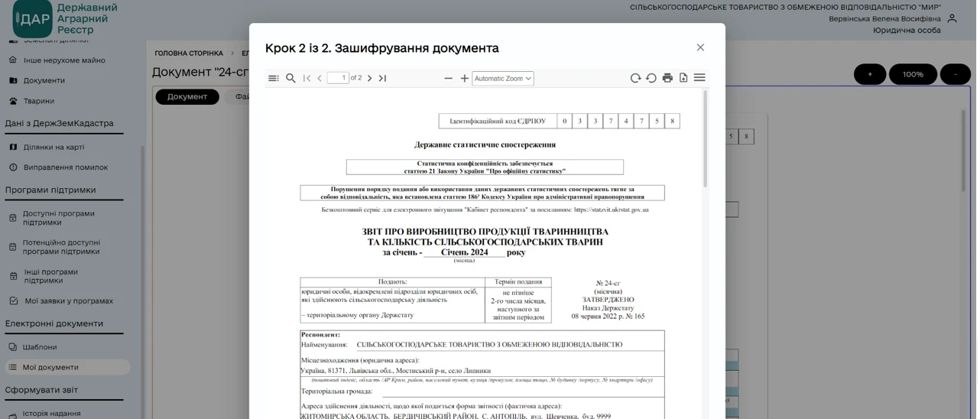This screenshot has height=419, width=980.
Task: Open Шаблони in sidebar
Action: pyautogui.click(x=41, y=348)
